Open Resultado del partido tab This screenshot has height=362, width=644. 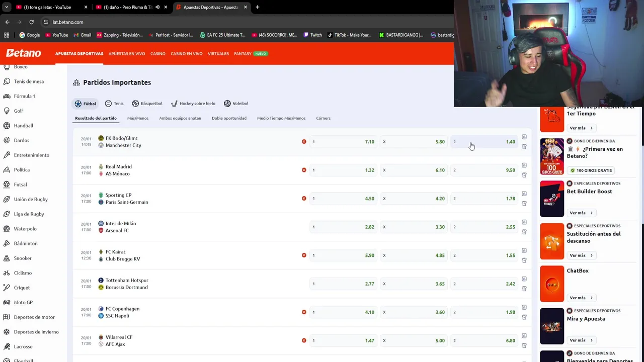(96, 118)
